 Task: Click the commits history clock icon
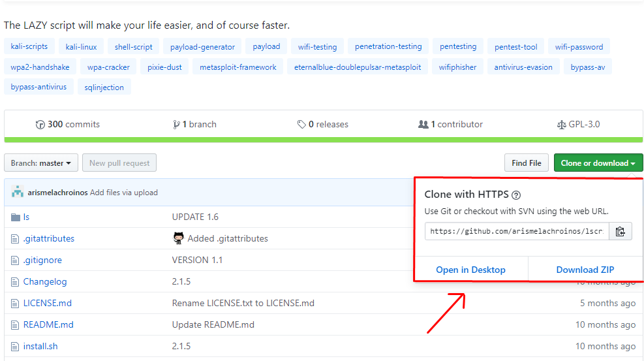point(40,125)
